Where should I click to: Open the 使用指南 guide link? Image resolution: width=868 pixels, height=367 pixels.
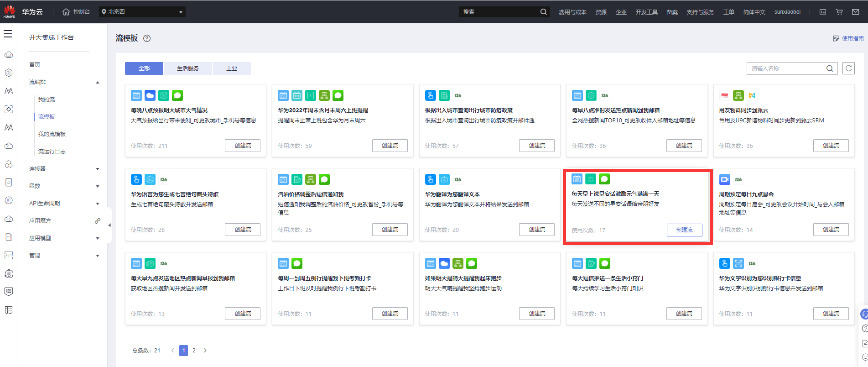point(848,39)
